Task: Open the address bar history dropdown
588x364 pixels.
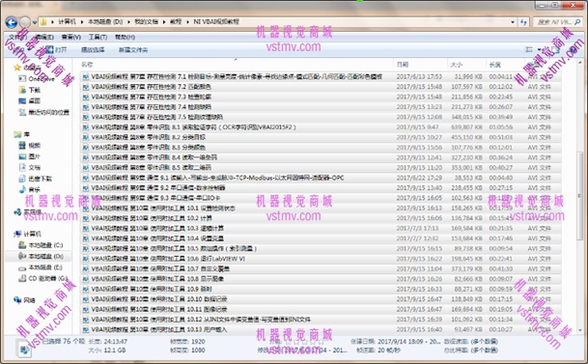Action: 513,22
